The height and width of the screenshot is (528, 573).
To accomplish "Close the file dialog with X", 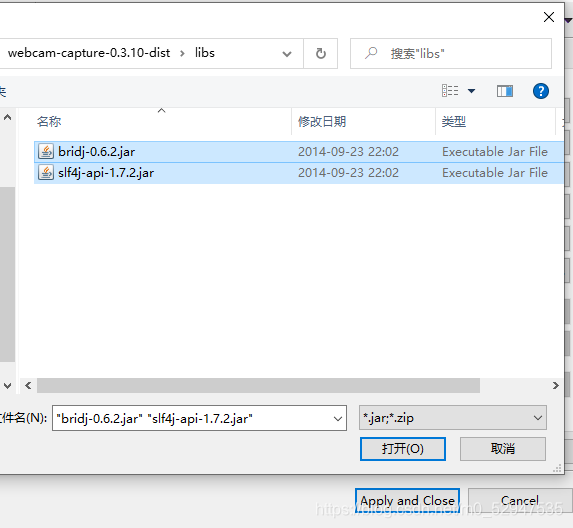I will coord(549,17).
